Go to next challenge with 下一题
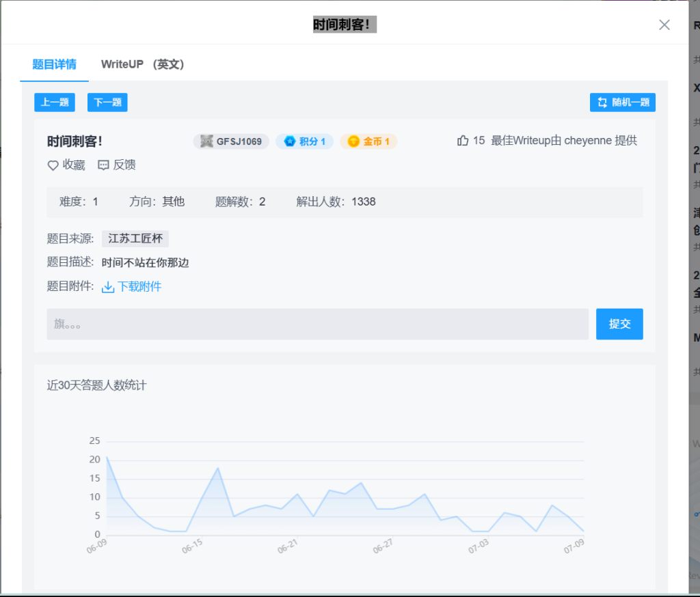Viewport: 700px width, 597px height. click(107, 102)
